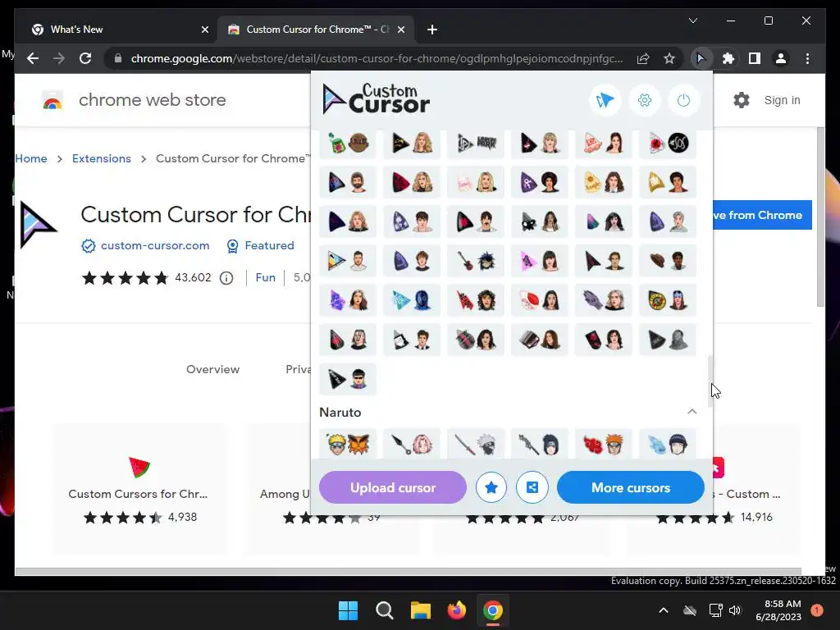Open File Explorer from the taskbar
Viewport: 840px width, 630px height.
tap(421, 610)
